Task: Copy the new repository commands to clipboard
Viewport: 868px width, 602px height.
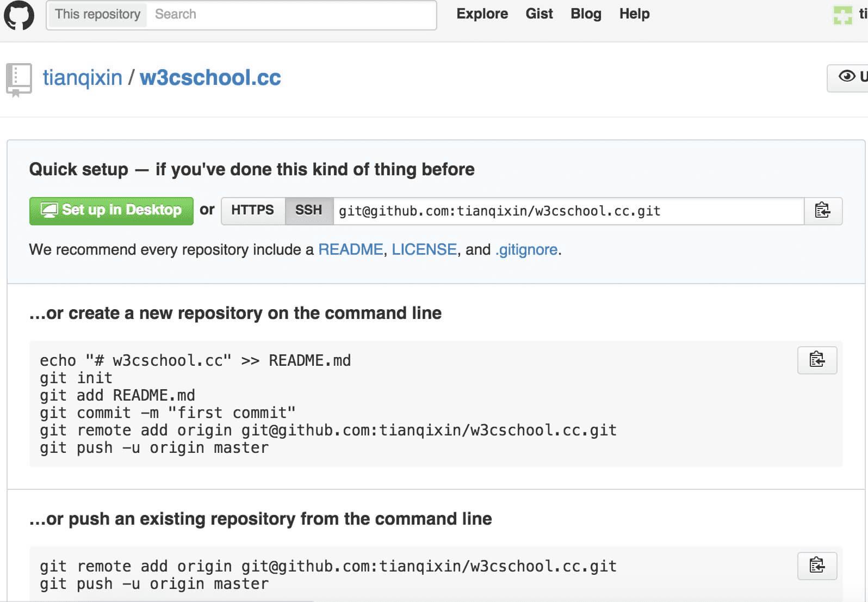Action: (816, 360)
